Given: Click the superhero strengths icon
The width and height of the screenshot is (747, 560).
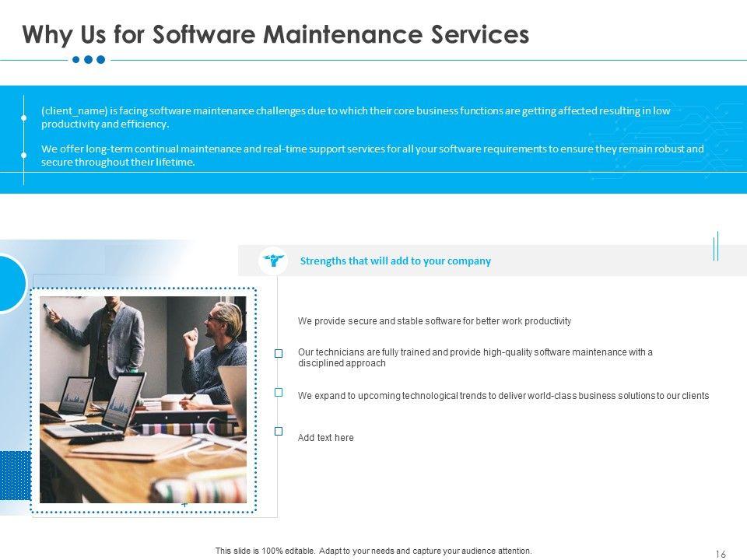Looking at the screenshot, I should [x=273, y=261].
